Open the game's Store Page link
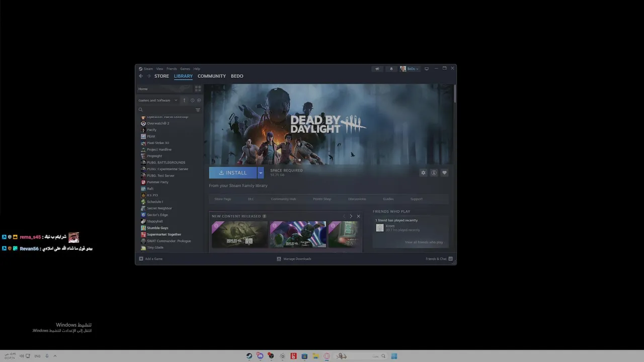Image resolution: width=644 pixels, height=362 pixels. tap(223, 199)
